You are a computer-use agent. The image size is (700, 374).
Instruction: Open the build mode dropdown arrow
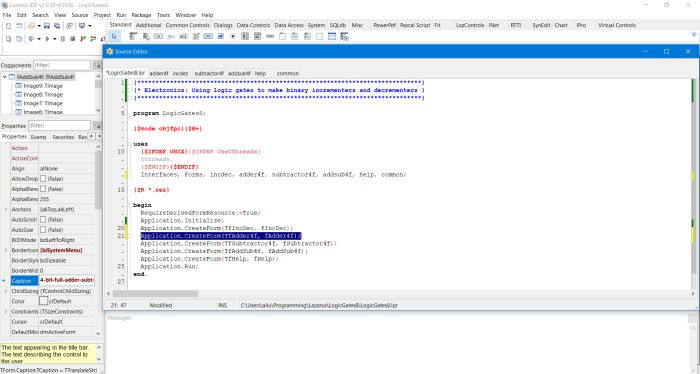(39, 39)
